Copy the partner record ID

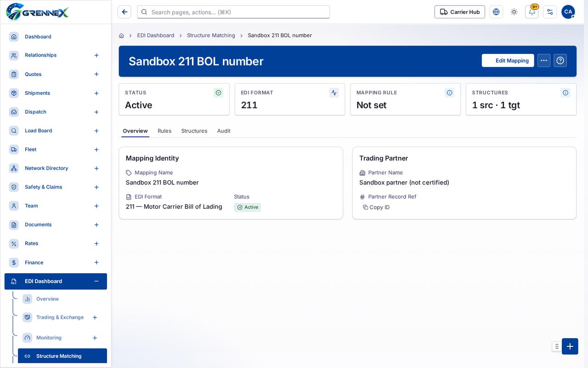pos(376,207)
